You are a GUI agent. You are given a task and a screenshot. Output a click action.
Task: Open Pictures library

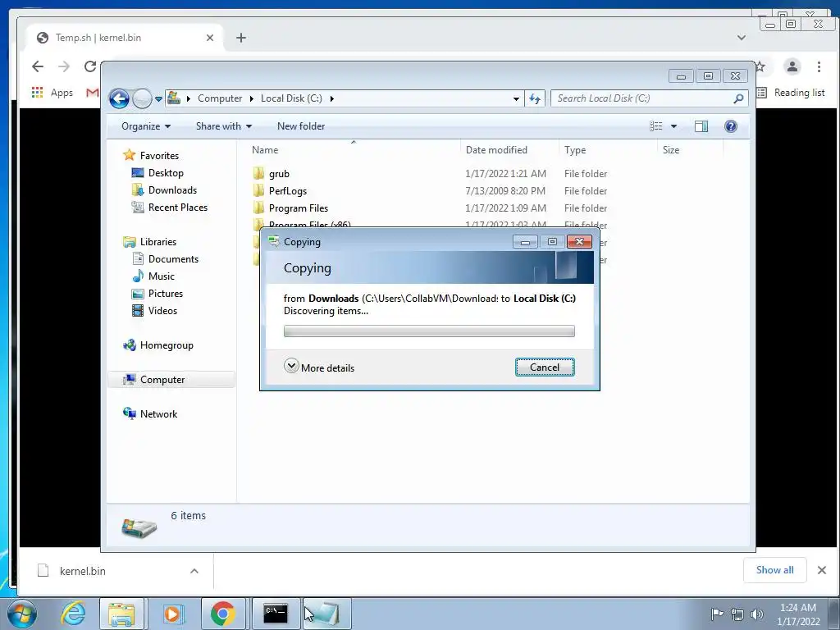165,294
